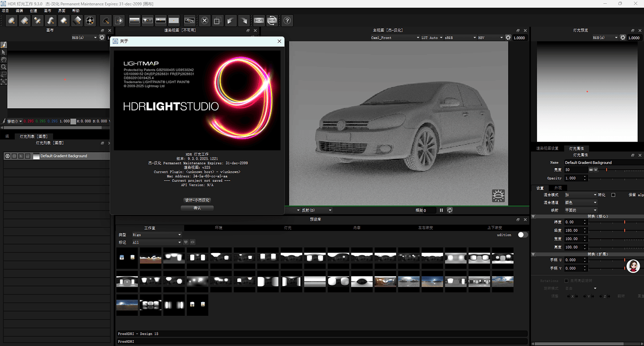Screen dimensions: 644x346
Task: Select the arrow pointer tool in canvas
Action: point(4,52)
